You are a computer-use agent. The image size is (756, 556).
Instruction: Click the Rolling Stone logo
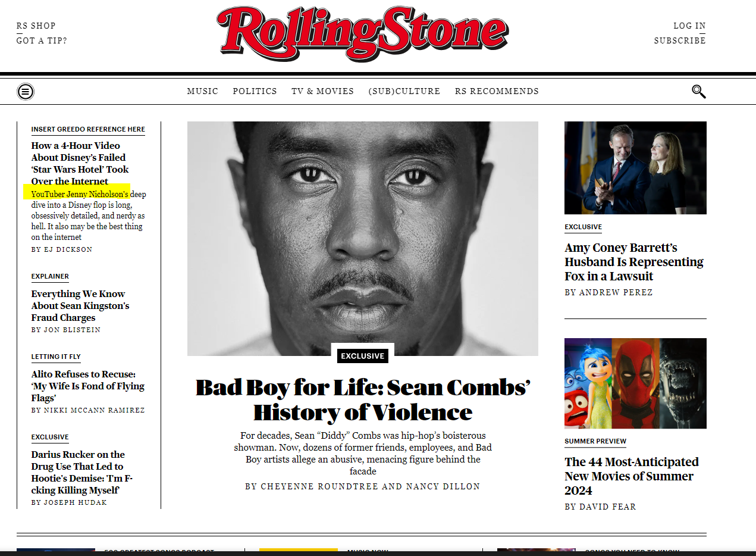(363, 34)
